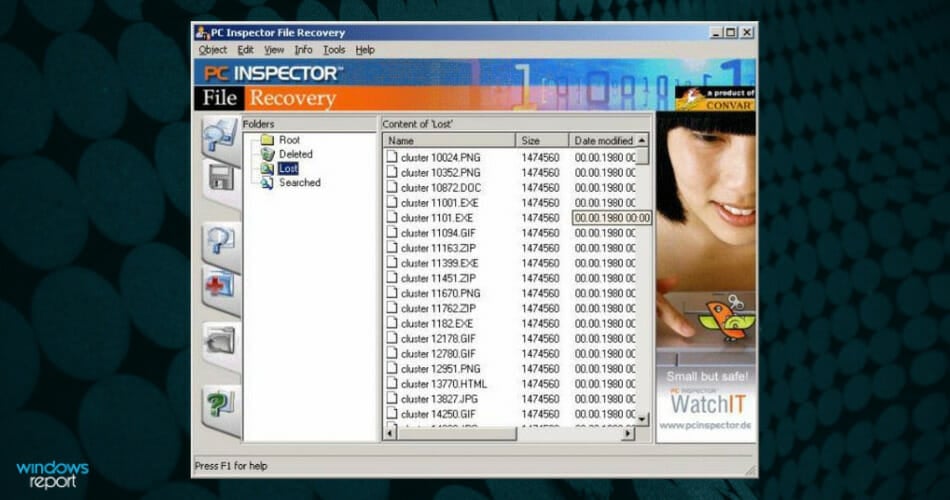Open the View menu

click(x=274, y=50)
